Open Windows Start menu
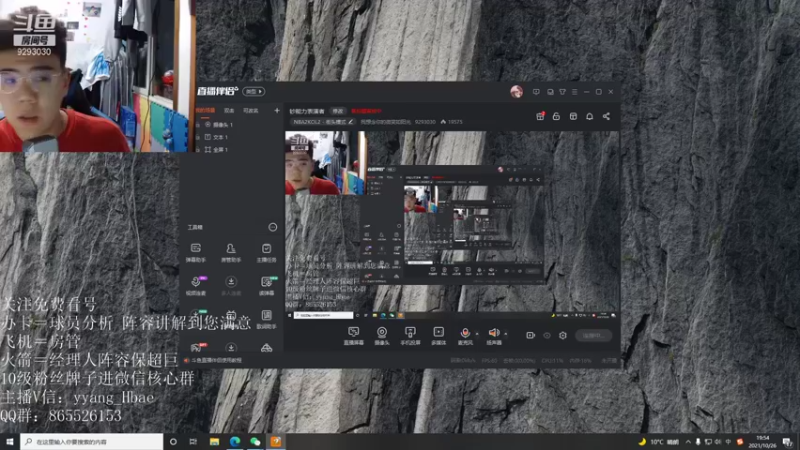The image size is (800, 450). click(x=10, y=441)
